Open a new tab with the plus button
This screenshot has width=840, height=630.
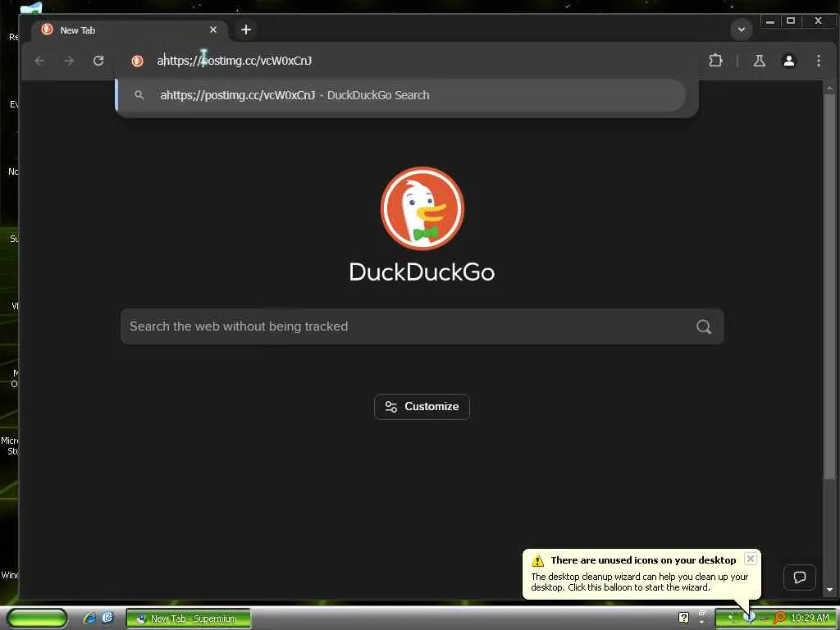coord(246,30)
